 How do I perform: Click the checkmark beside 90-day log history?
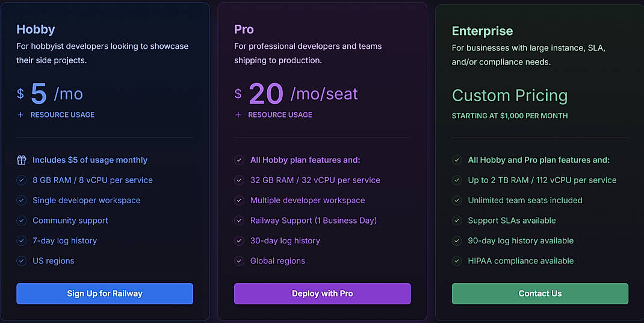click(457, 241)
